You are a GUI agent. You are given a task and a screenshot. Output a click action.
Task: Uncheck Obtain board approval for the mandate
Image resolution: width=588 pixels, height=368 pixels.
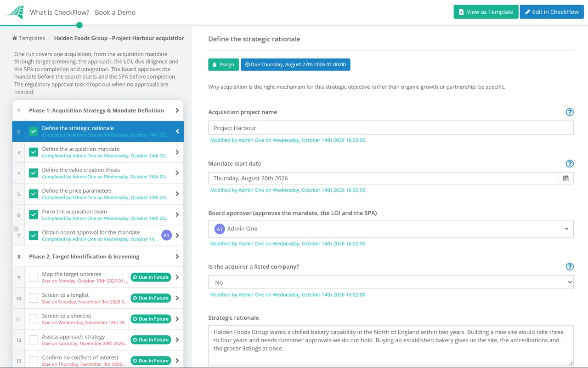34,236
